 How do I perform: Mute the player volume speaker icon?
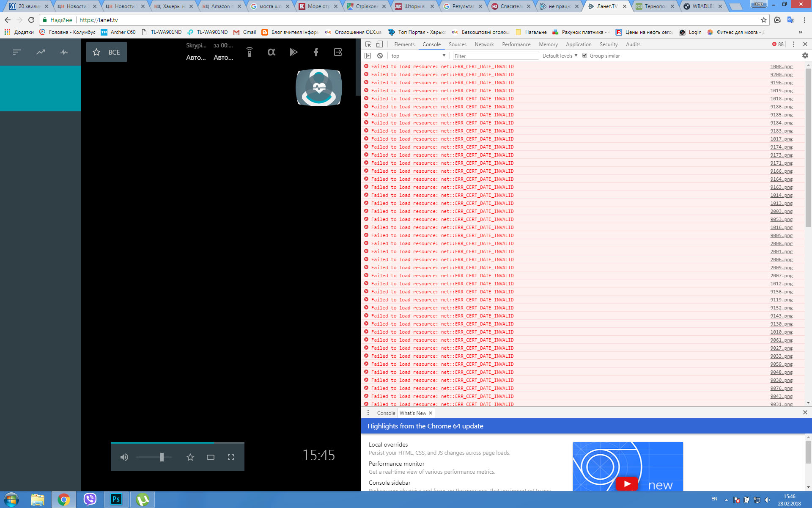pos(124,457)
